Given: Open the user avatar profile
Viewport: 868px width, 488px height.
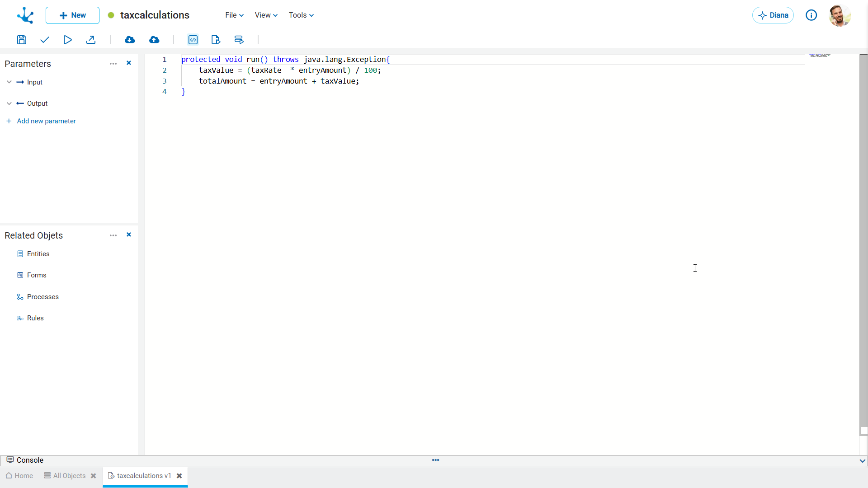Looking at the screenshot, I should [x=840, y=15].
